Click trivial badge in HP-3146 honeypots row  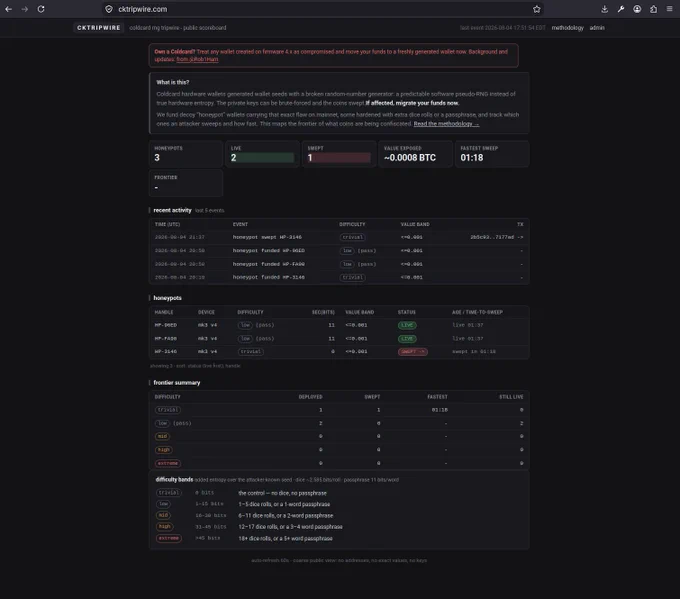(251, 352)
